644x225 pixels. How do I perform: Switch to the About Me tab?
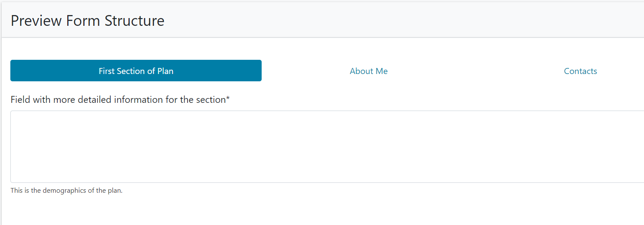tap(369, 71)
